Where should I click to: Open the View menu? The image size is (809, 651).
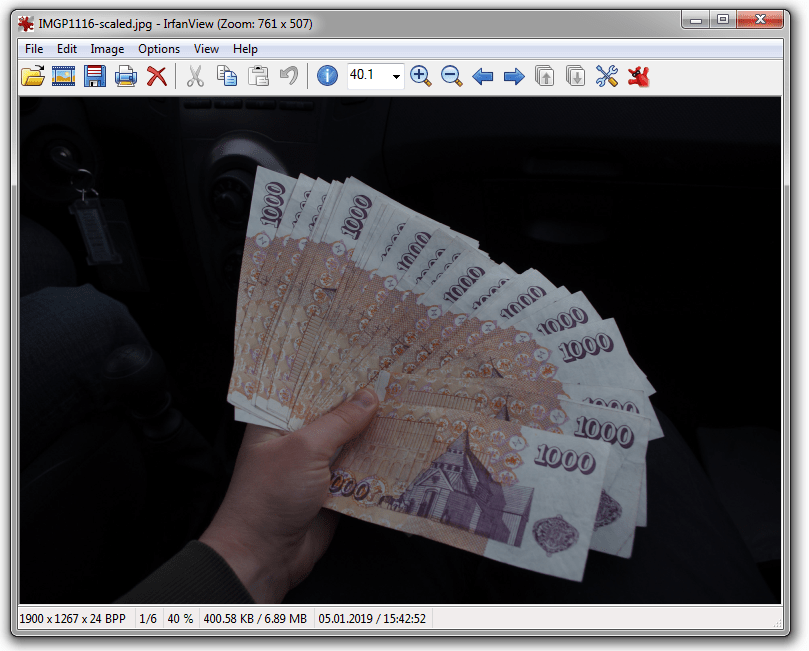tap(206, 48)
